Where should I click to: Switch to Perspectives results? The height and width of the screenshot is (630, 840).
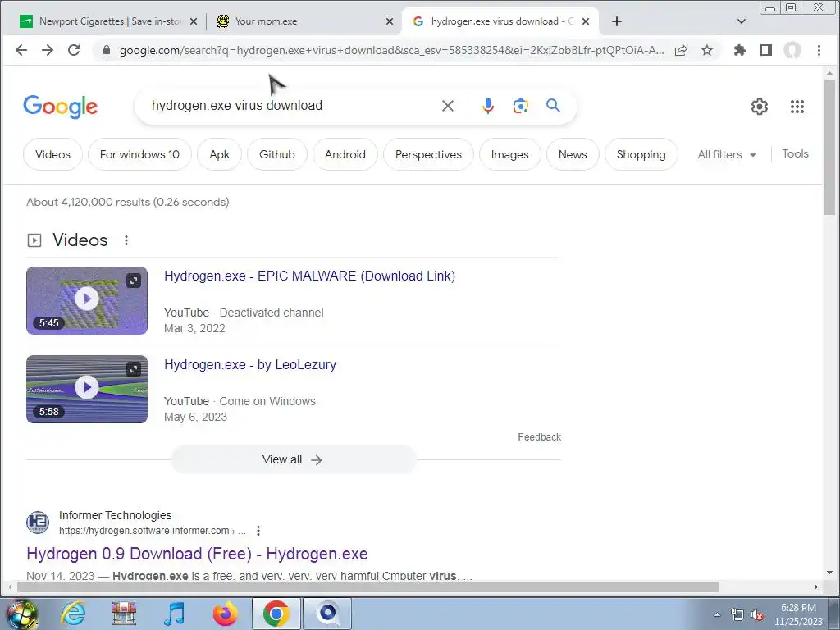coord(428,154)
